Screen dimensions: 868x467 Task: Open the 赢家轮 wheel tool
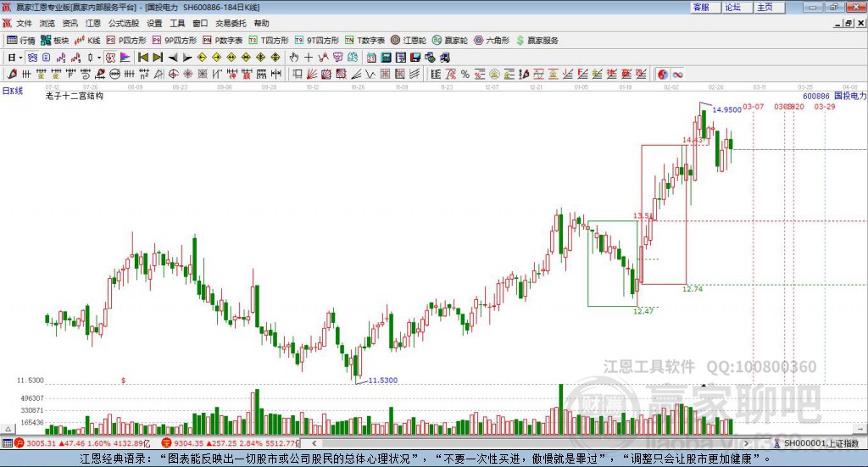pos(450,41)
